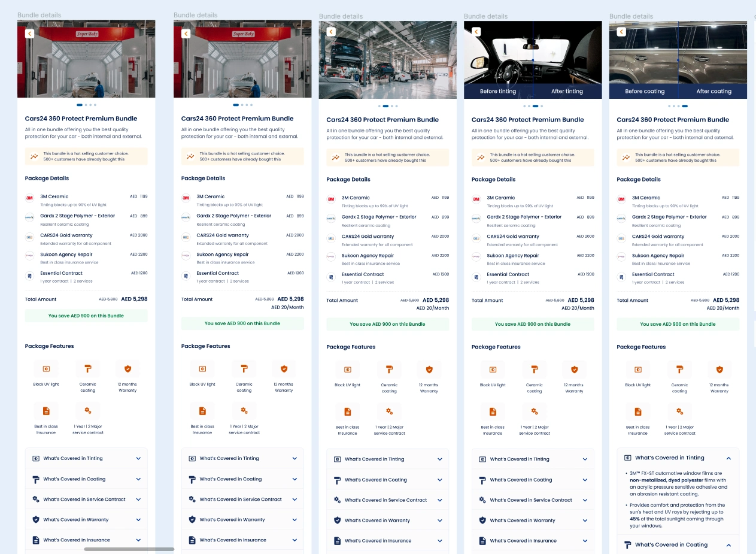Click the paint booth photo in second frame
The image size is (756, 554).
(x=242, y=59)
